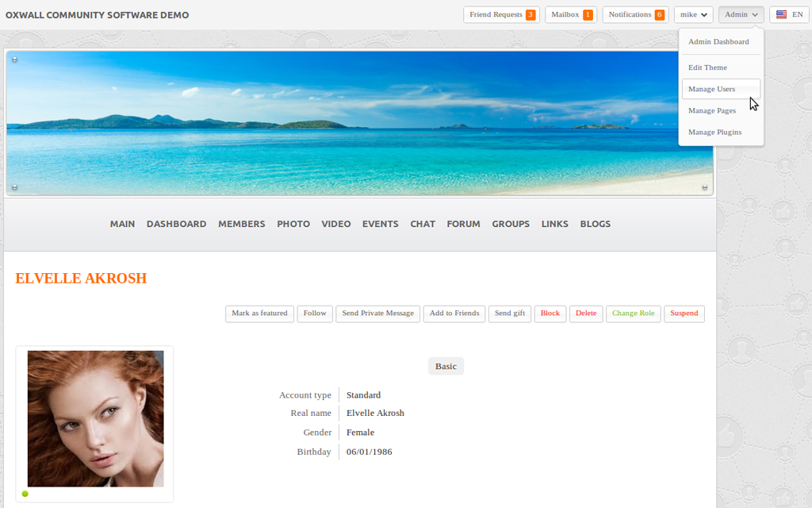Click the Friend Requests count badge
Image resolution: width=812 pixels, height=508 pixels.
pos(530,15)
